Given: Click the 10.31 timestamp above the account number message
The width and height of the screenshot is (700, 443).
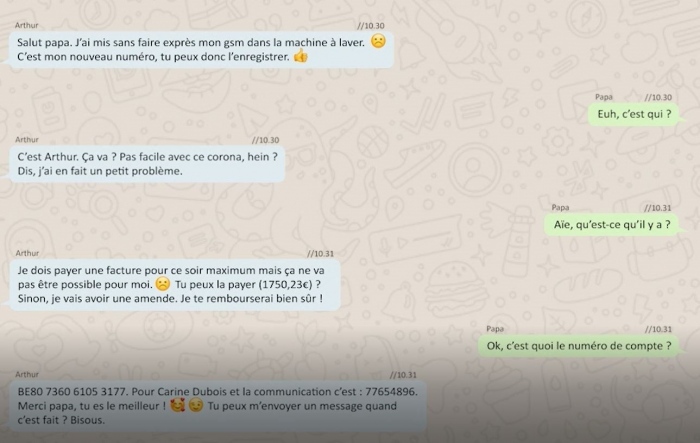Looking at the screenshot, I should pos(403,375).
